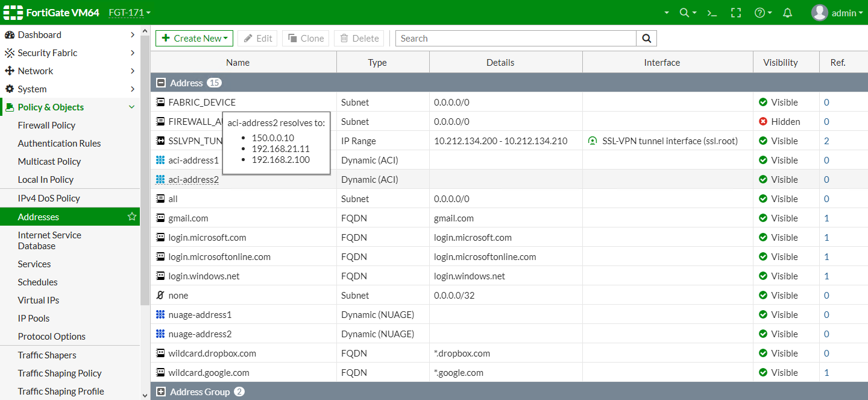The height and width of the screenshot is (400, 868).
Task: Click the admin avatar icon
Action: click(x=819, y=13)
